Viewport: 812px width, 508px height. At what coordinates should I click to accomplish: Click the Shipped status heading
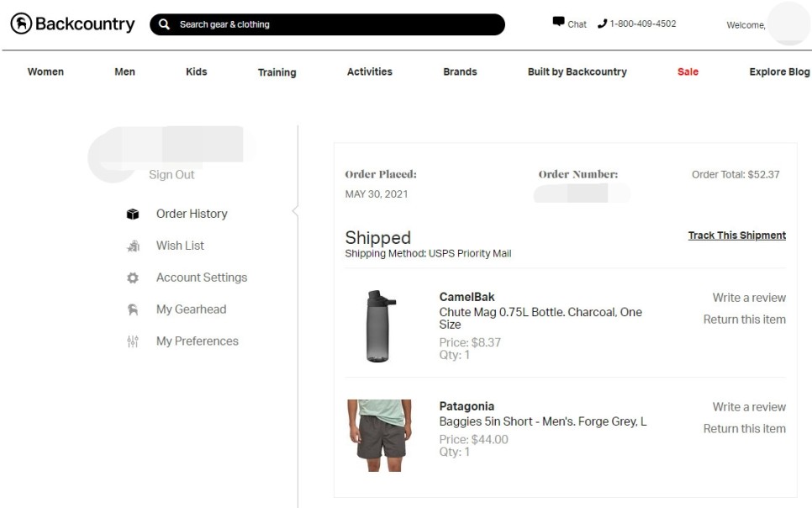378,237
